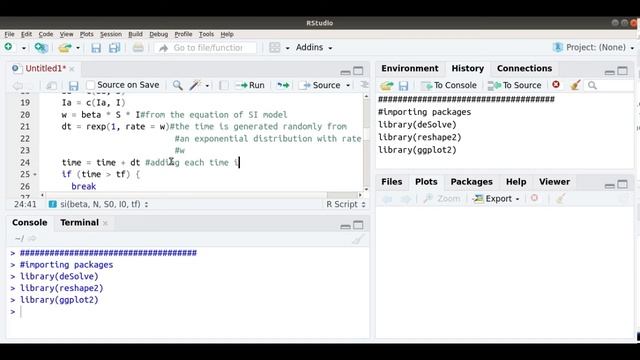Clear the console with broom icon
This screenshot has width=640, height=360.
(x=358, y=239)
